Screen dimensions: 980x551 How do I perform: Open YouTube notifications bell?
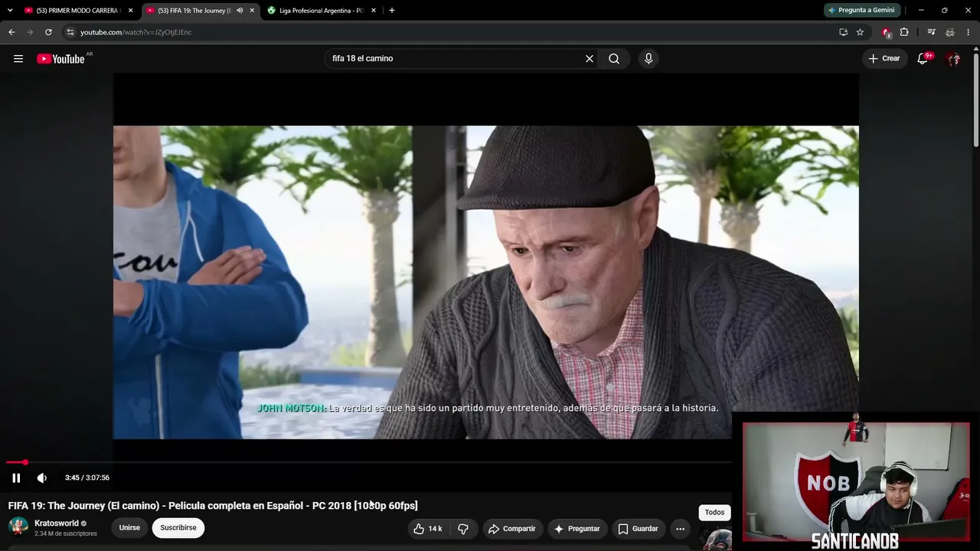point(923,59)
